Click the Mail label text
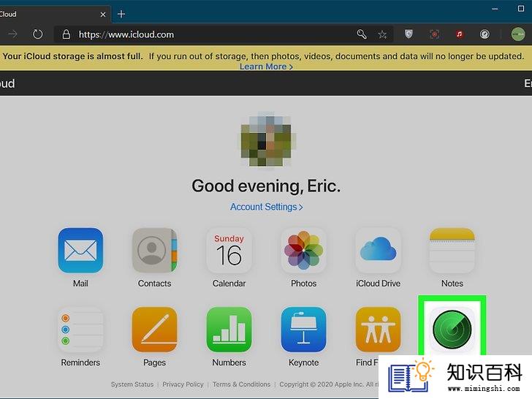Image resolution: width=532 pixels, height=399 pixels. [x=80, y=284]
